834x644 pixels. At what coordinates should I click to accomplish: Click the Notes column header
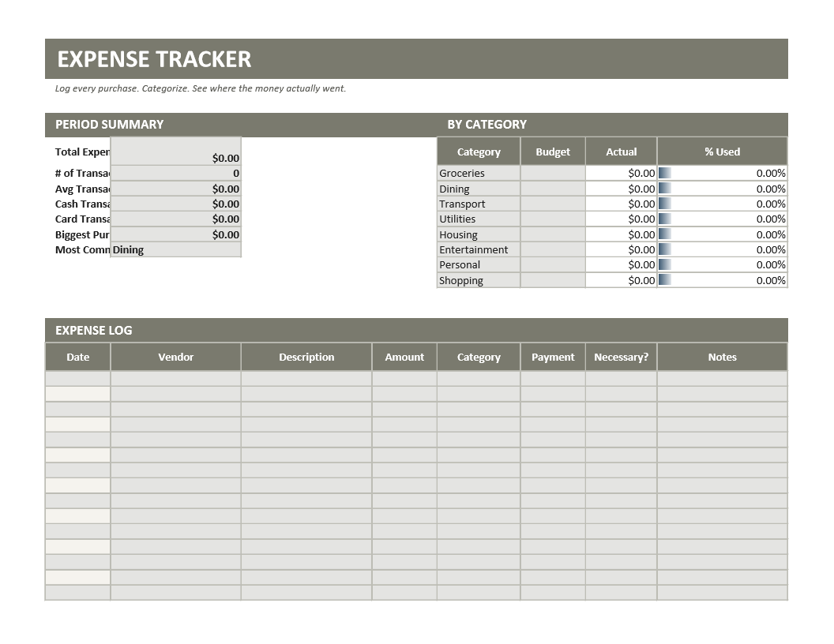723,357
